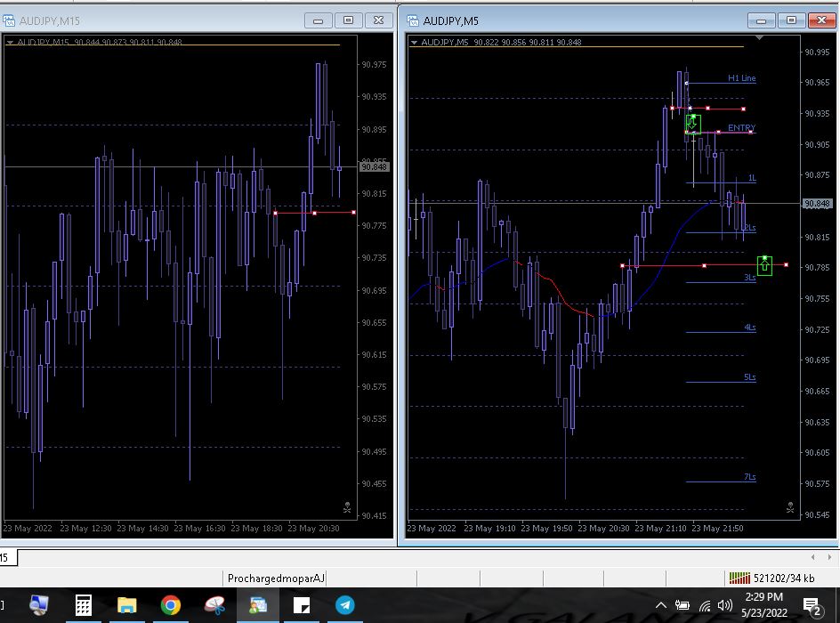
Task: Select the green down-arrow sell marker near ENTRY
Action: [x=692, y=125]
